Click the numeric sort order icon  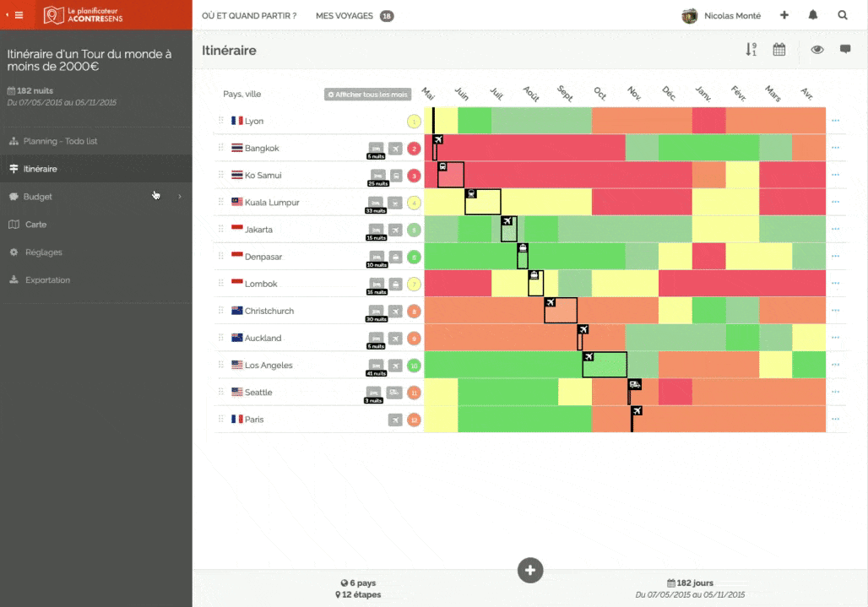[x=751, y=49]
